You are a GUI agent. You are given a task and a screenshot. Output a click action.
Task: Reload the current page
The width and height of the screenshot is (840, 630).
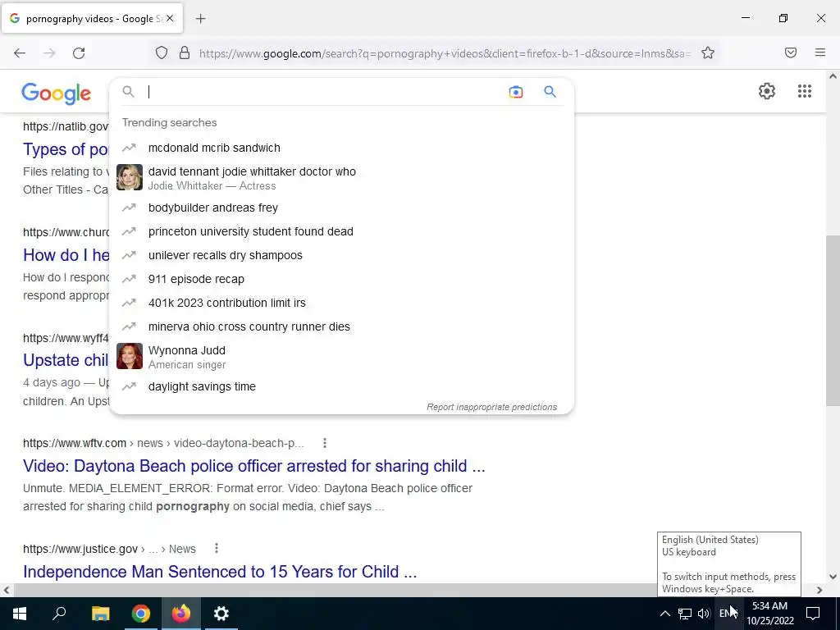click(x=79, y=53)
